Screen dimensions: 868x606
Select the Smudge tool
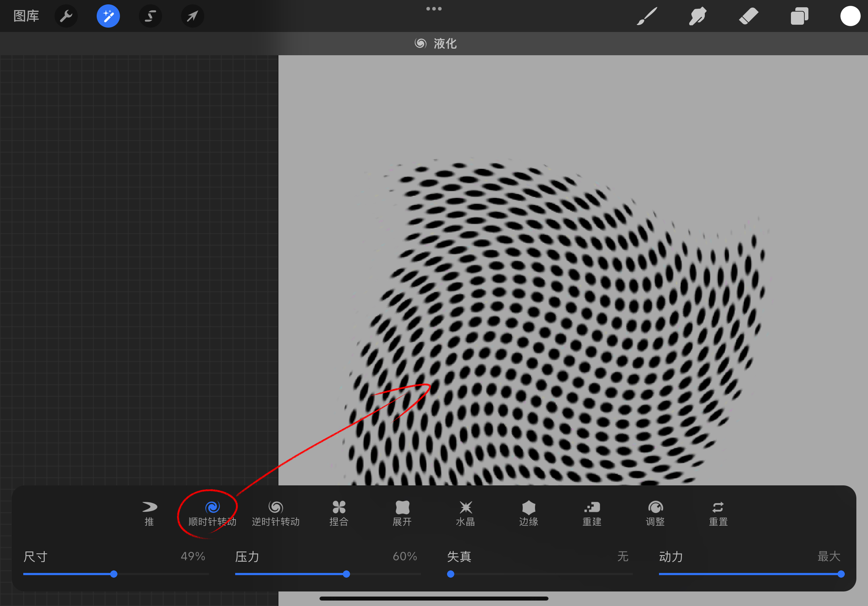point(698,16)
